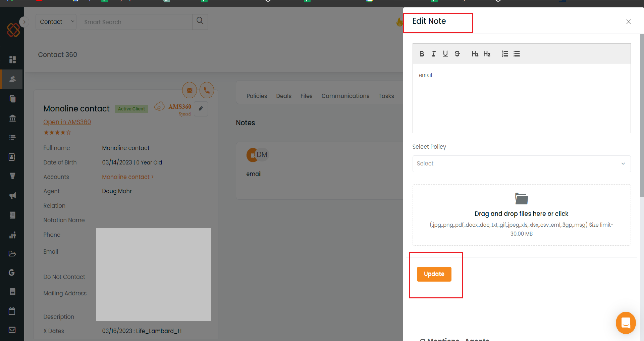Open the Open in AMS360 link

(67, 122)
